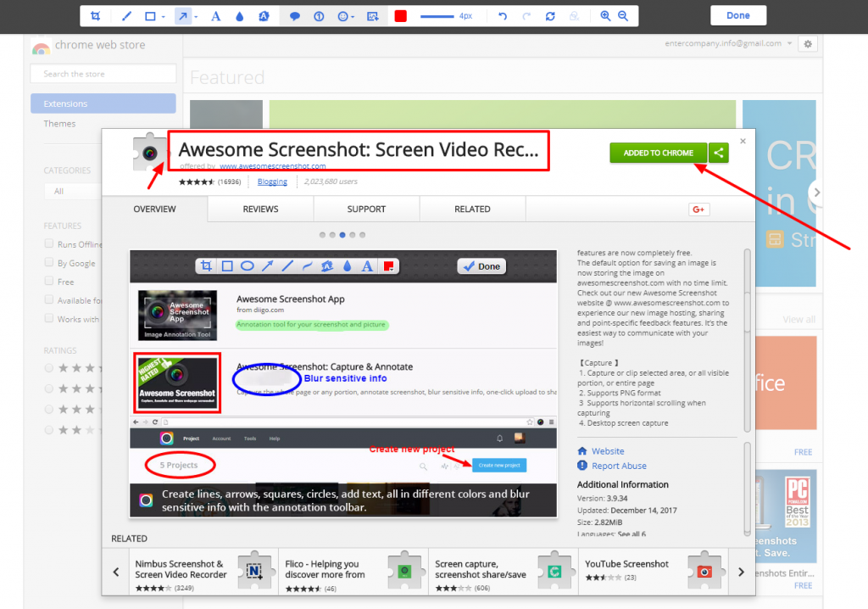868x609 pixels.
Task: Select the second star rating radio button
Action: tap(49, 389)
